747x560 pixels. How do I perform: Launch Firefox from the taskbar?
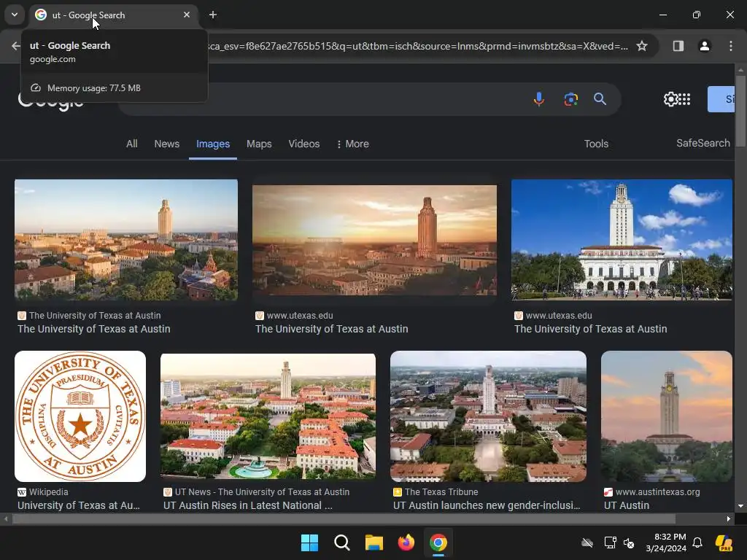406,542
